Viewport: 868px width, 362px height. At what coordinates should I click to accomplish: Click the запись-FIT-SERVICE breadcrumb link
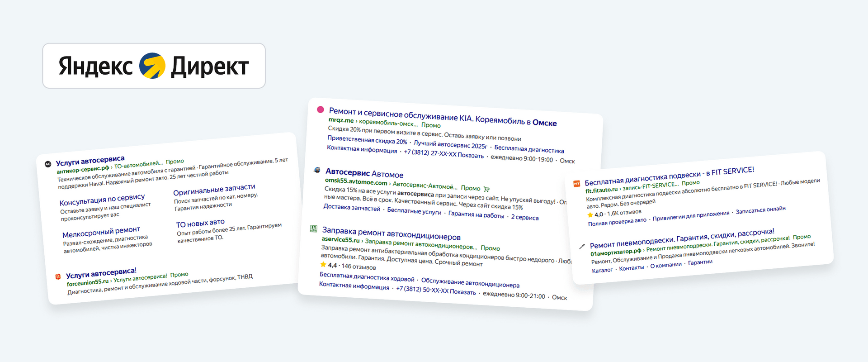click(651, 186)
